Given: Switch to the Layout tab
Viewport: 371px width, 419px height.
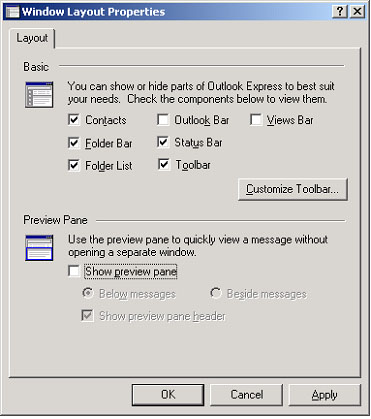Looking at the screenshot, I should 32,38.
